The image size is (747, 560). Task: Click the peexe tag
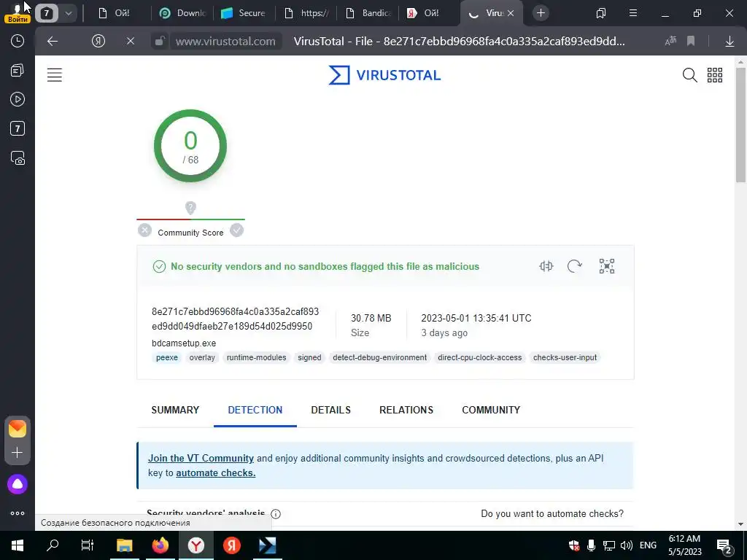point(167,357)
